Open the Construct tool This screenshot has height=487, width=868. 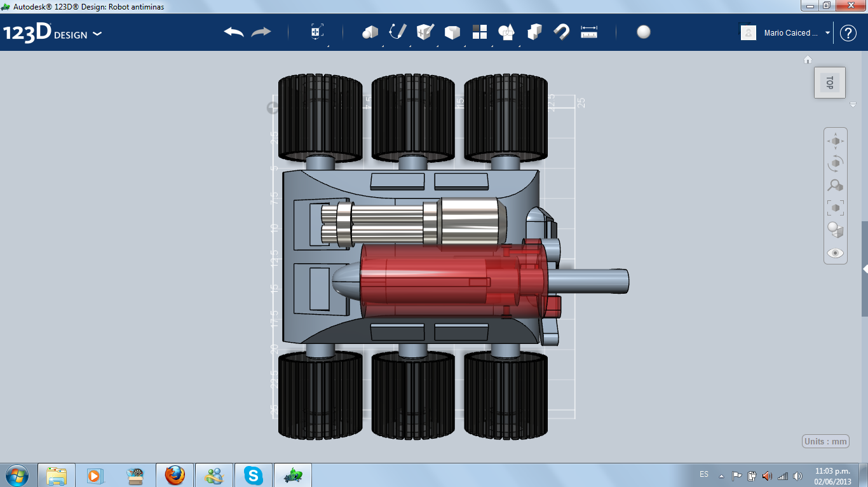[425, 32]
